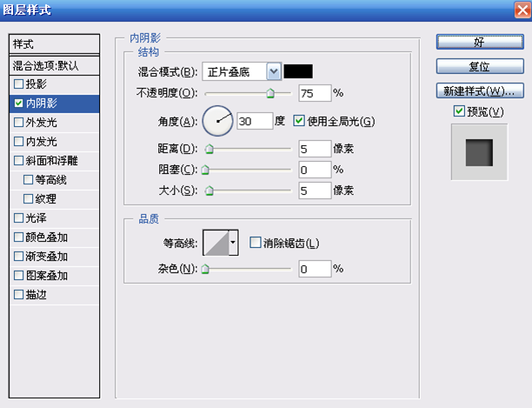Click the 不透明度 opacity slider handle
Viewport: 532px width, 408px height.
click(269, 91)
